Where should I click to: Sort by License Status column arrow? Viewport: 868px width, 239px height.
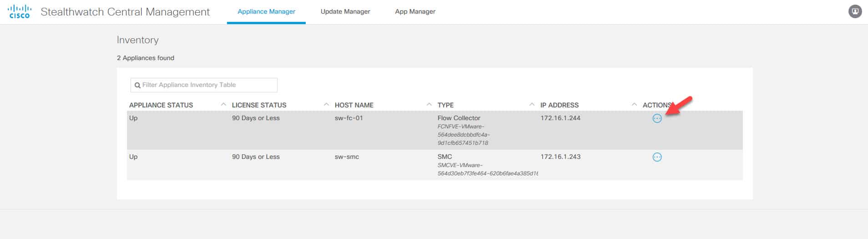tap(326, 105)
